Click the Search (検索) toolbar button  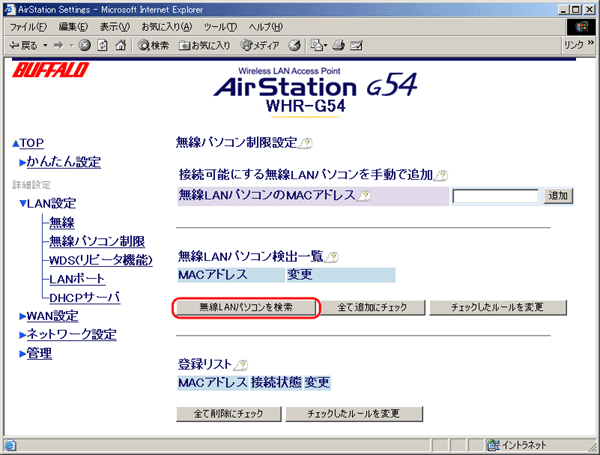pos(153,46)
